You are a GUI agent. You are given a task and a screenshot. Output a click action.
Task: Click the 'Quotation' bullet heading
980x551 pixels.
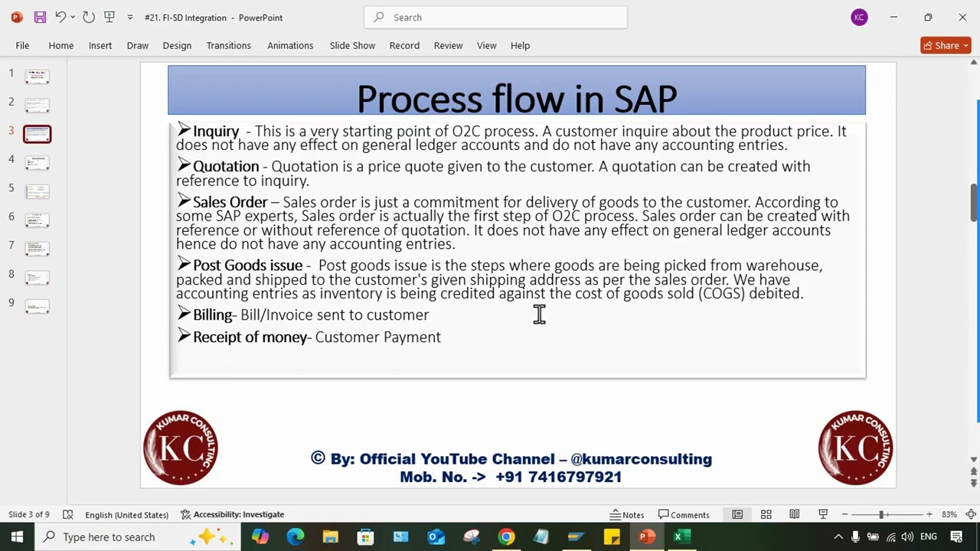coord(226,166)
